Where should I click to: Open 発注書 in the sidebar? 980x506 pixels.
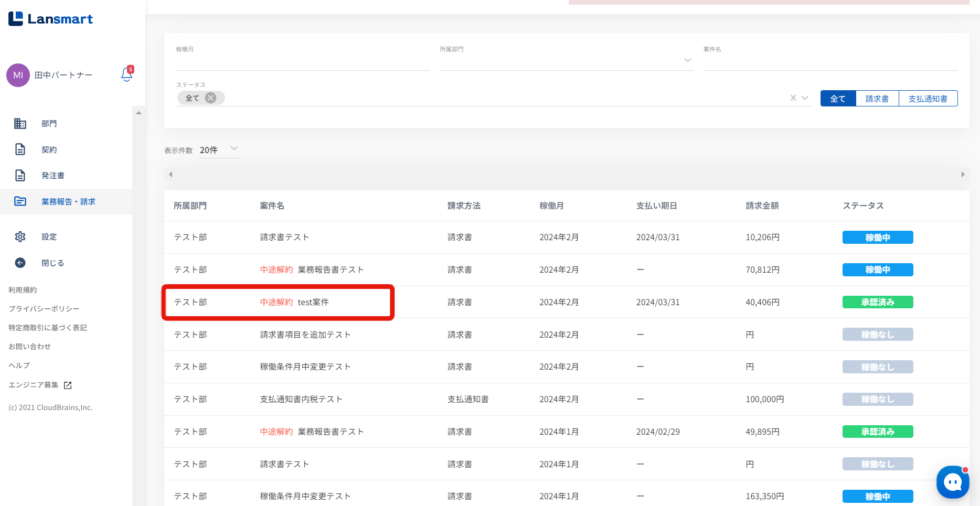pyautogui.click(x=66, y=175)
